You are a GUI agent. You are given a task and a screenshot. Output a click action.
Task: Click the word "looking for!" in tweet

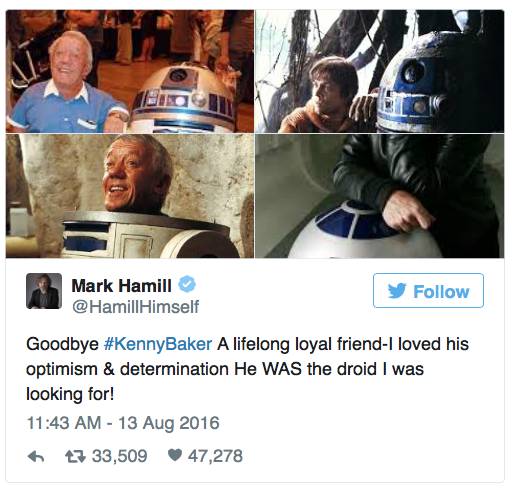pyautogui.click(x=70, y=394)
